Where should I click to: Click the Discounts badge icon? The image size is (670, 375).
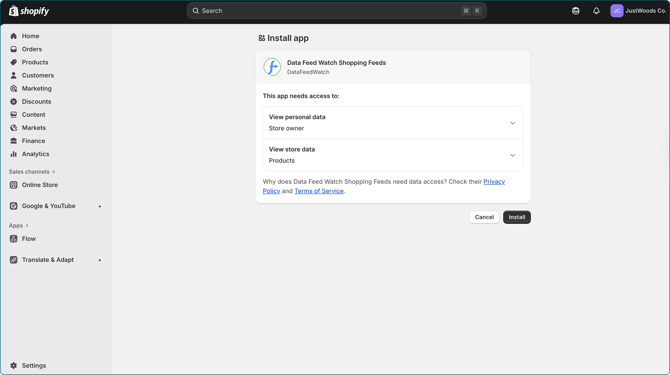[x=14, y=102]
